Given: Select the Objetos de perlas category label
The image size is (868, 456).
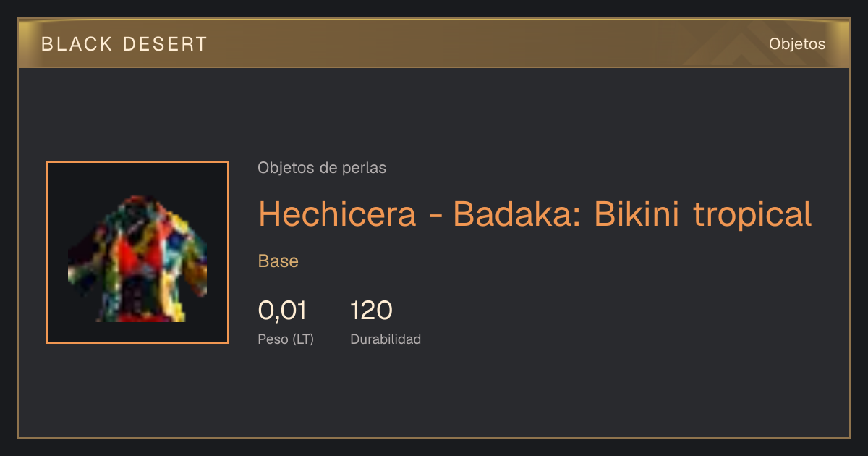Looking at the screenshot, I should (322, 168).
